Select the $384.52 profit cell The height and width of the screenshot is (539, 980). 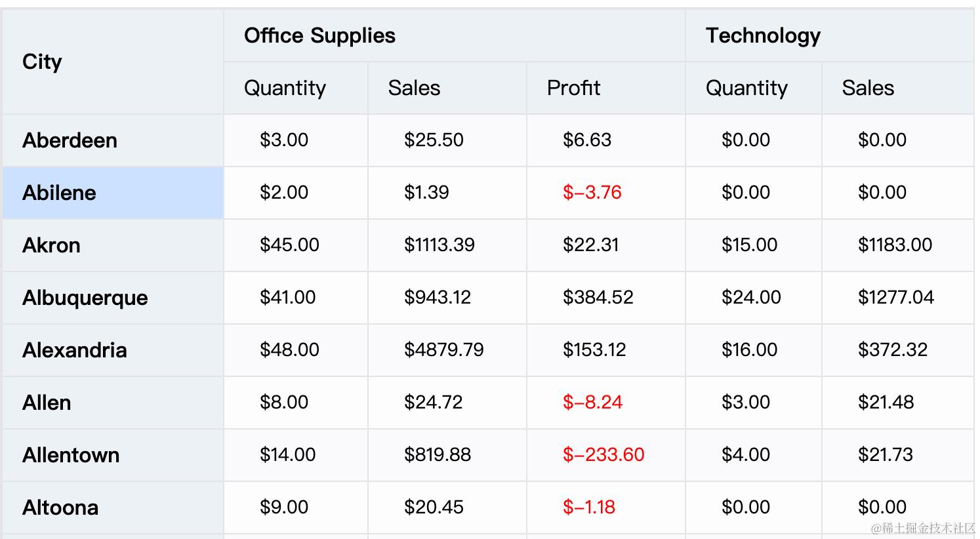(598, 297)
